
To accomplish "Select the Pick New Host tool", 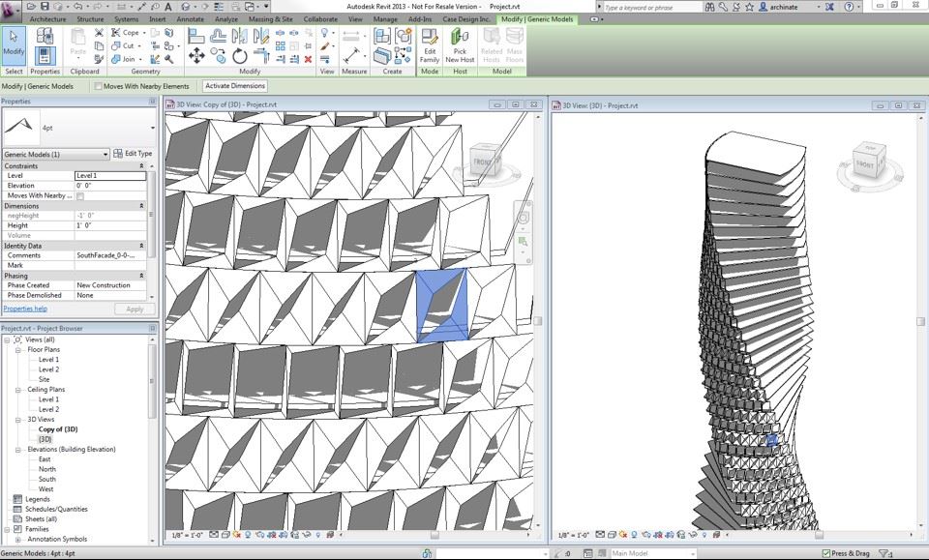I will coord(461,43).
